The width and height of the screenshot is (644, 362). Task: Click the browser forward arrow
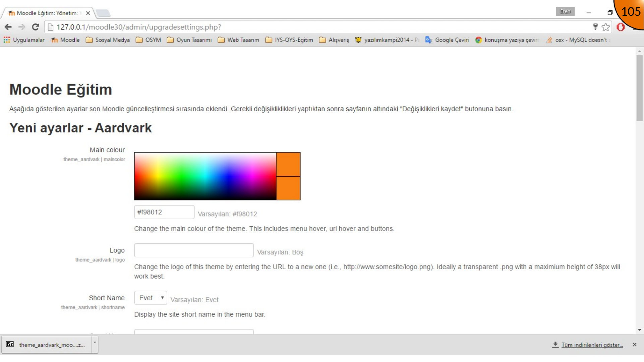coord(22,27)
